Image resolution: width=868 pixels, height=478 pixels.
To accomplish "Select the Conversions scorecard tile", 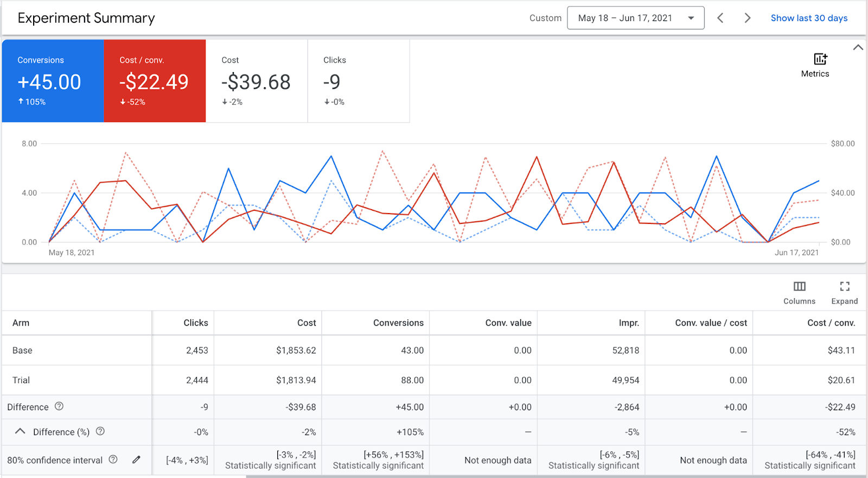I will (53, 81).
